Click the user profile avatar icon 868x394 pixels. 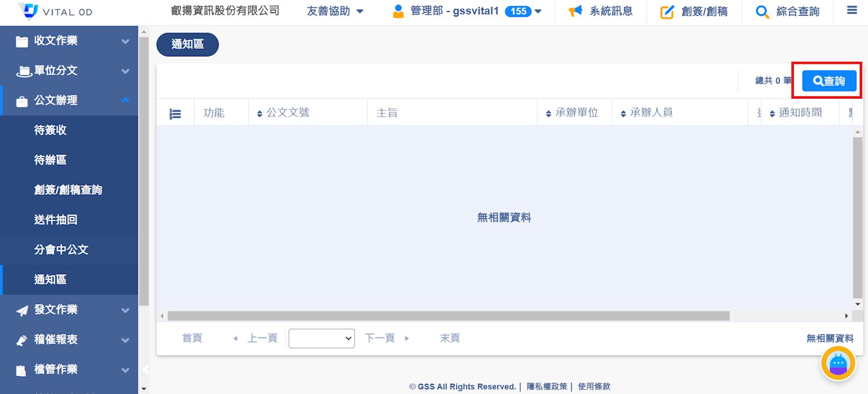coord(398,11)
